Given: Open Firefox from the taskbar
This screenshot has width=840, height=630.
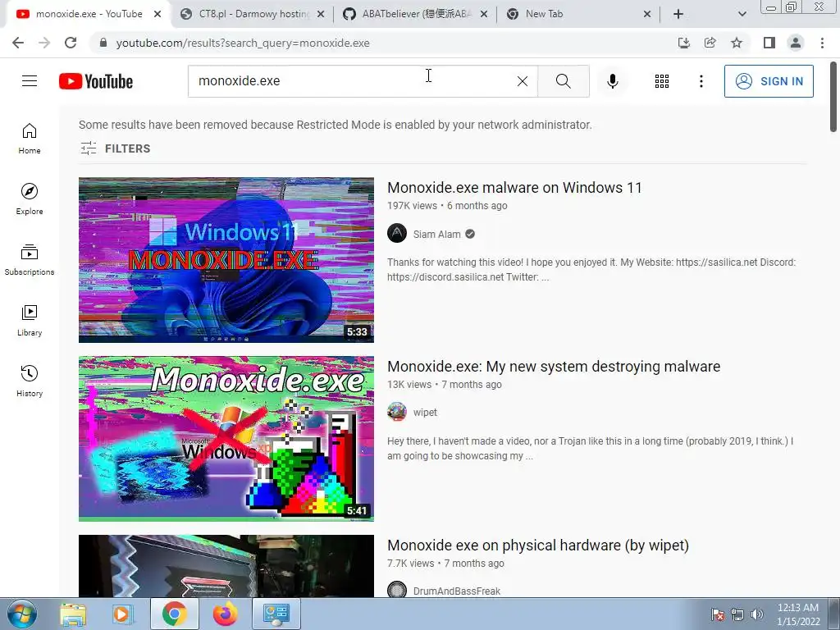Looking at the screenshot, I should 225,614.
